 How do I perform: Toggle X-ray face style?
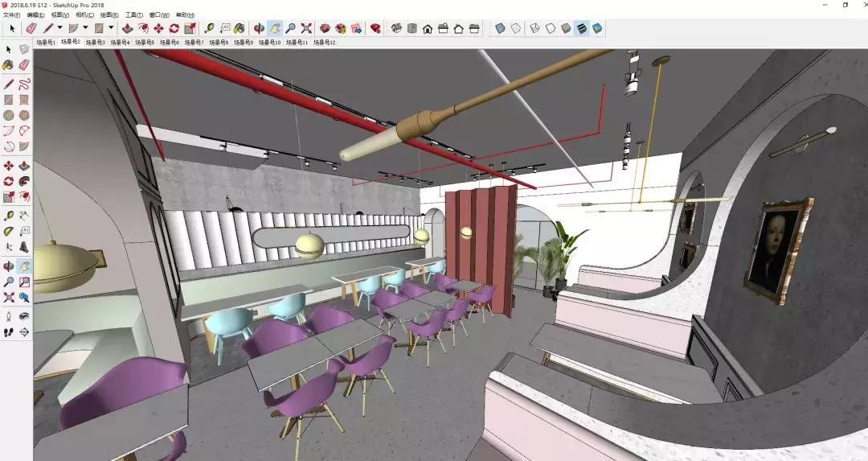coord(500,28)
